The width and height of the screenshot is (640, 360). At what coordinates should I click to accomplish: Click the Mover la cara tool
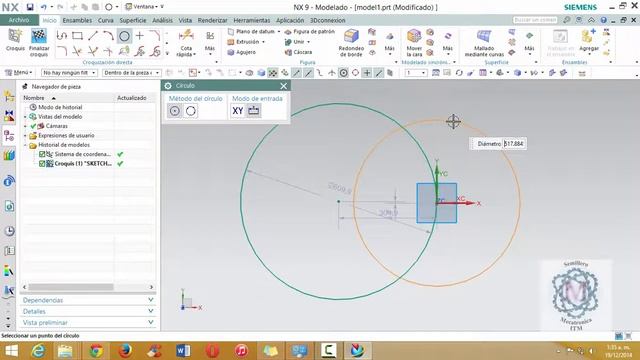click(x=414, y=43)
